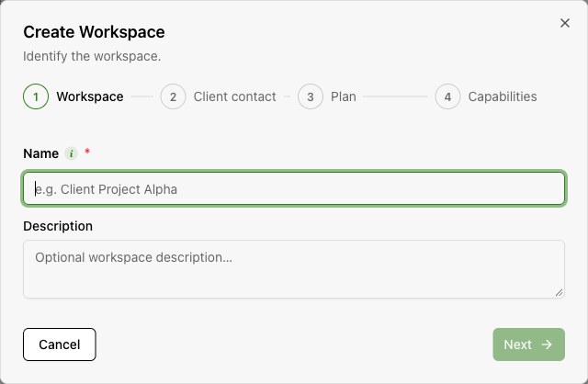Screen dimensions: 588x384
Task: Click the "Identify the workspace." subtitle
Action: (x=92, y=56)
